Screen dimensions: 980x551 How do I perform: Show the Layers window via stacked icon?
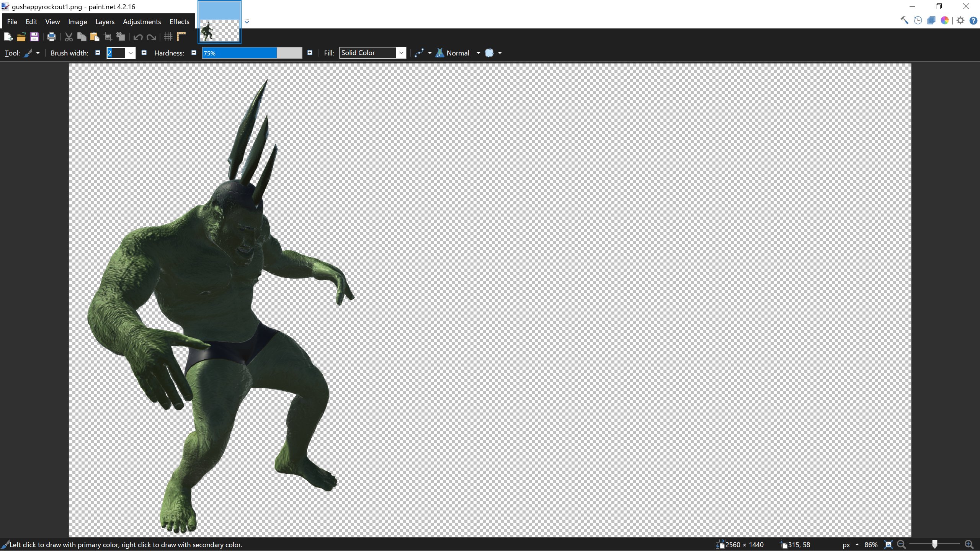click(931, 21)
